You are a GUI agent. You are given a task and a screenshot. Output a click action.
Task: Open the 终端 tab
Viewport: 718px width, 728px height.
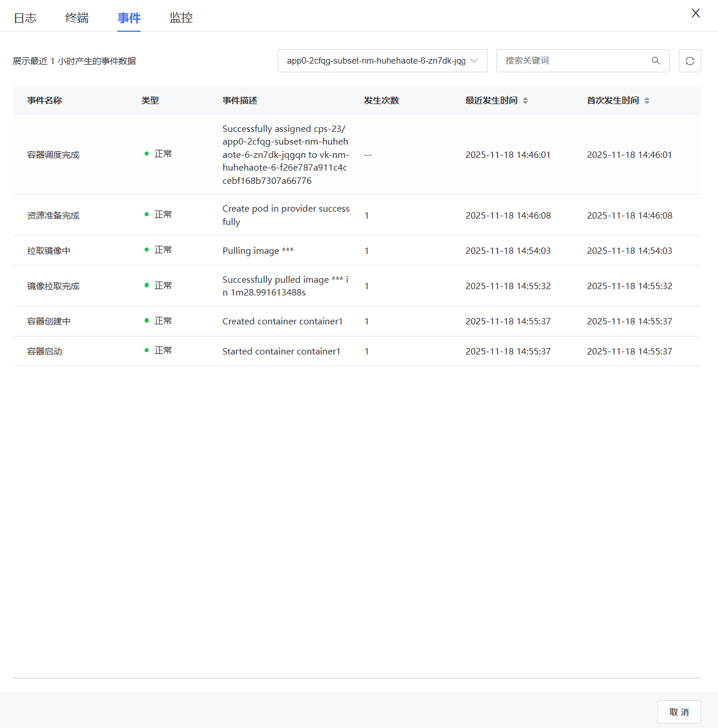(x=77, y=18)
